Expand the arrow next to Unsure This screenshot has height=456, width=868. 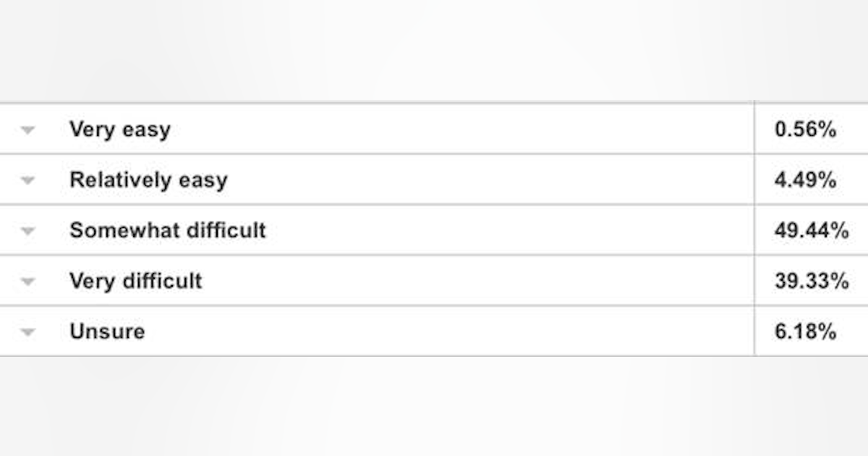(x=27, y=332)
